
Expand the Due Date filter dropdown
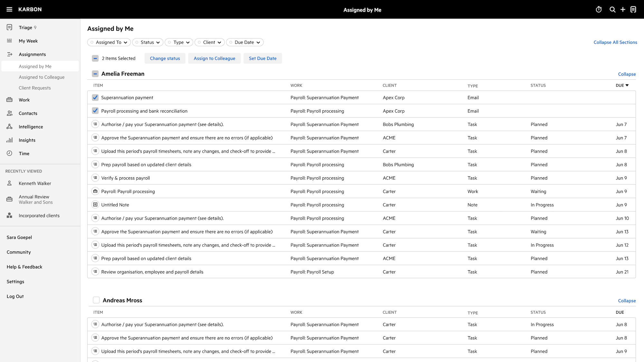[245, 42]
